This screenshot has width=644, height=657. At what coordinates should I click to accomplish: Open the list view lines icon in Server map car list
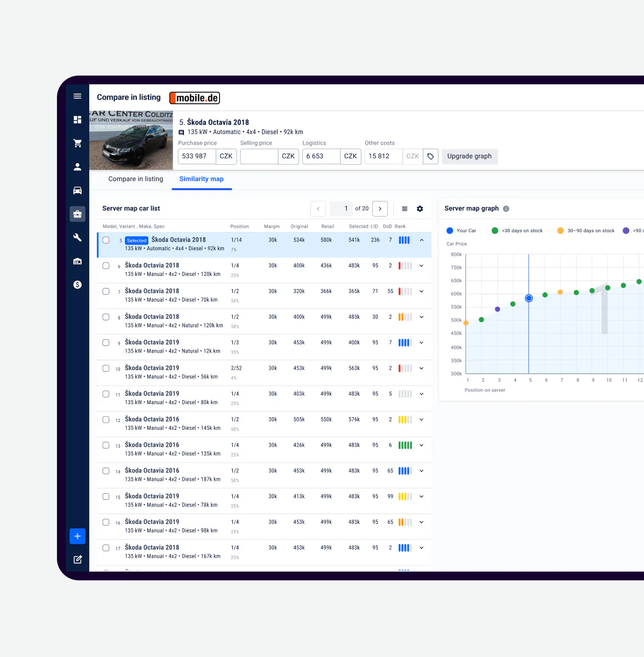pyautogui.click(x=405, y=209)
